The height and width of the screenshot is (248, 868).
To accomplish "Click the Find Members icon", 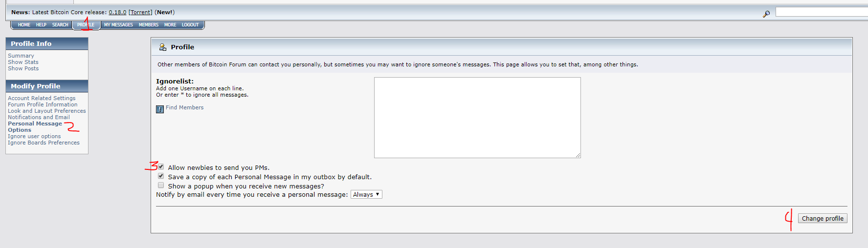I will 160,109.
